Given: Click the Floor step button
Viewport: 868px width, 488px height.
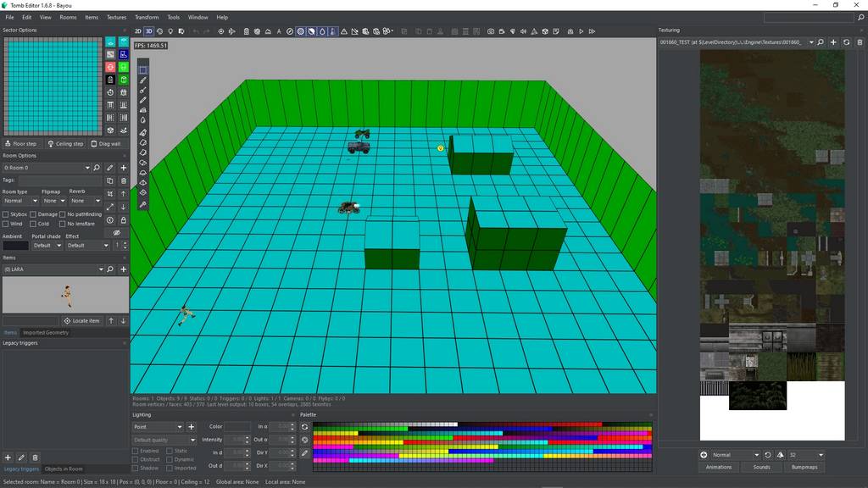Looking at the screenshot, I should pos(22,144).
